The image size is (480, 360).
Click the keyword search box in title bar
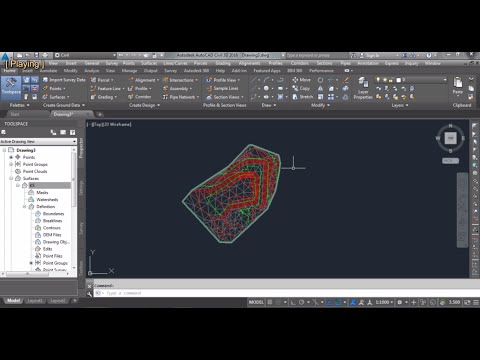tap(317, 55)
